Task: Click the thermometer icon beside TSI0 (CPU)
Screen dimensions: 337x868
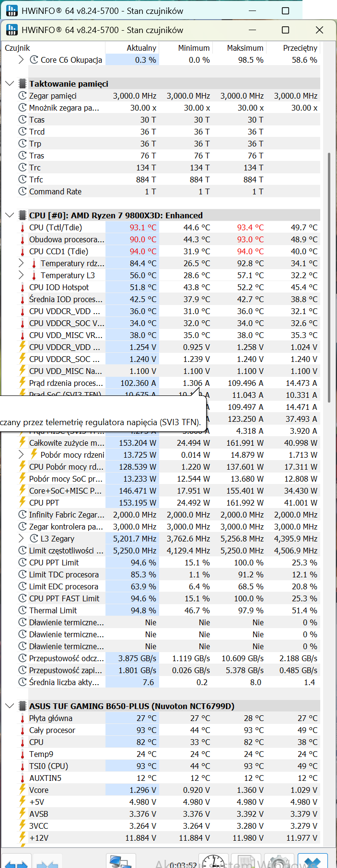Action: point(22,766)
